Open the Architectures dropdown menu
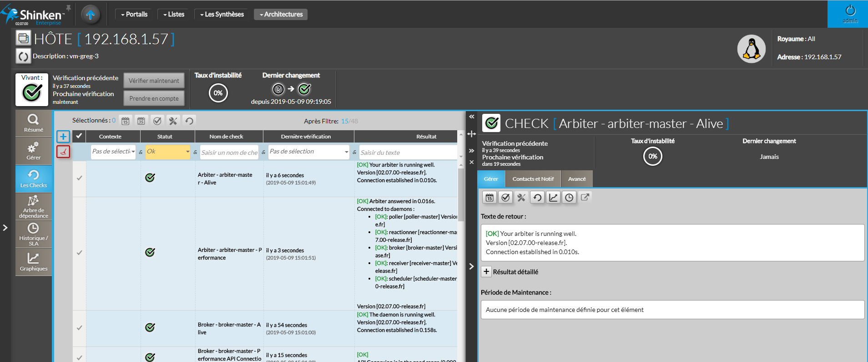 (281, 15)
